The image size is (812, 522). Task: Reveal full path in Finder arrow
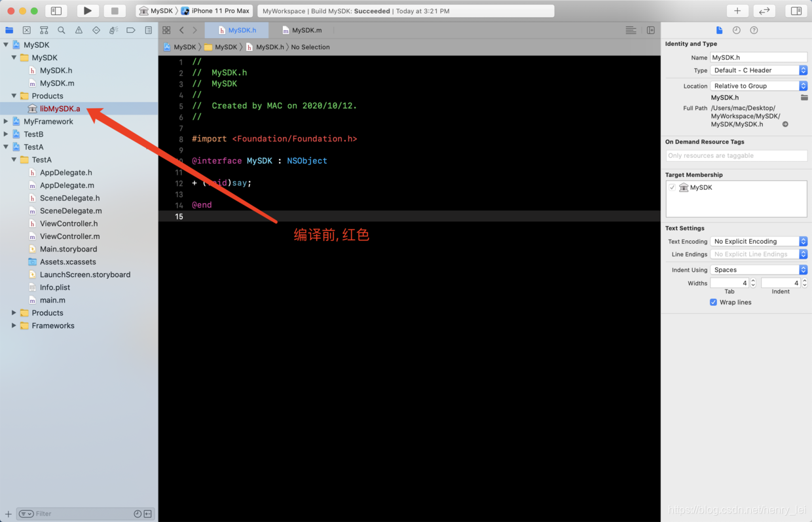click(x=785, y=124)
